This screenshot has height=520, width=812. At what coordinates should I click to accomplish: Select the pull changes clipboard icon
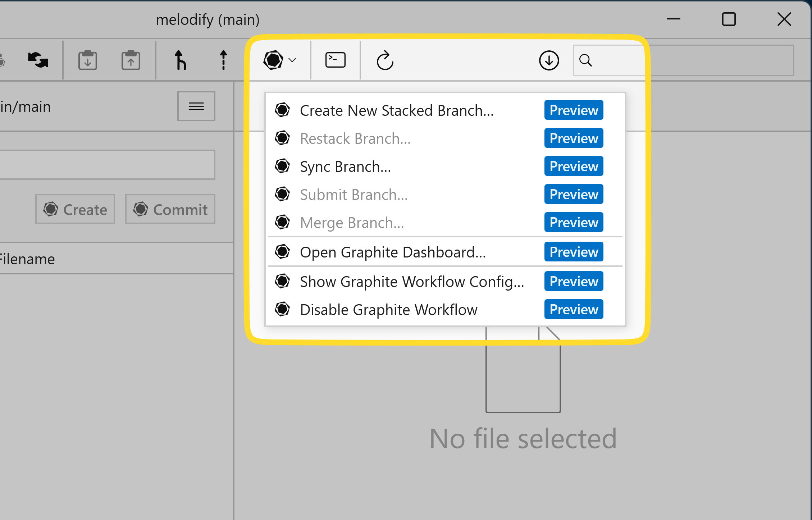click(87, 60)
